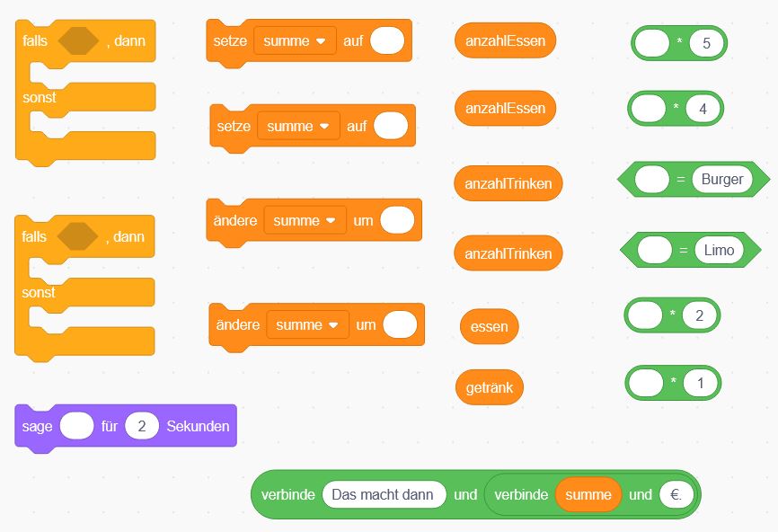Click the multiply by 5 operator block
Image resolution: width=778 pixels, height=532 pixels.
[x=679, y=43]
